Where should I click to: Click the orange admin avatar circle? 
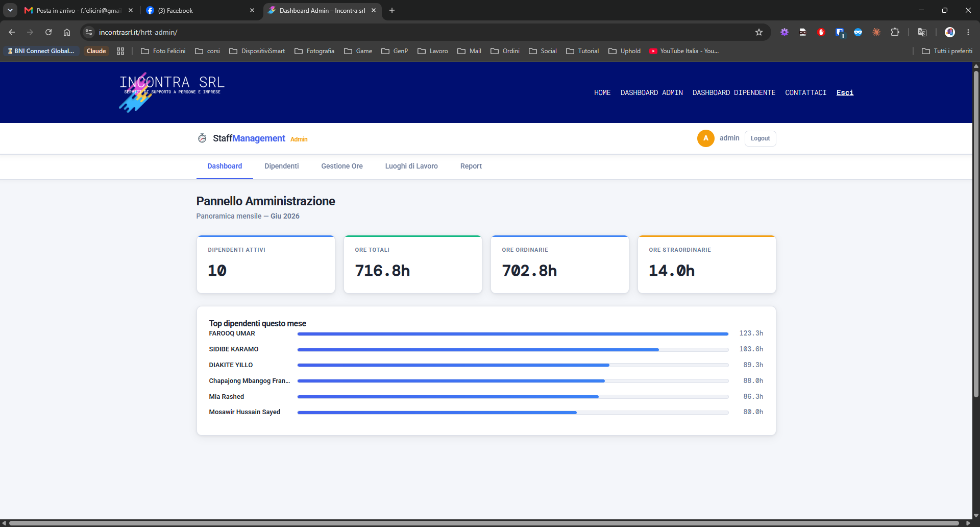705,138
